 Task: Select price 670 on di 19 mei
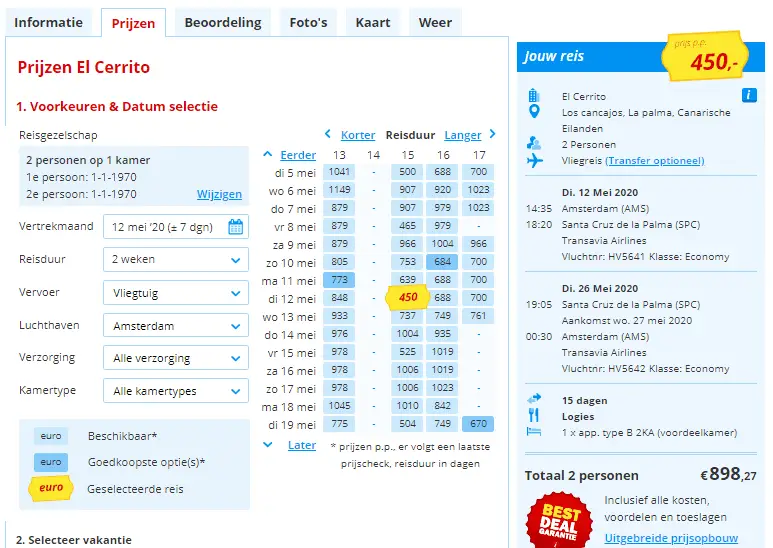click(478, 423)
